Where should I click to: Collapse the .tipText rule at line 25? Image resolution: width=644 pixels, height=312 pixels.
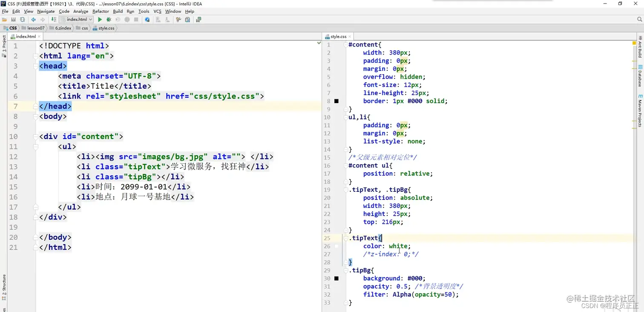click(x=345, y=238)
